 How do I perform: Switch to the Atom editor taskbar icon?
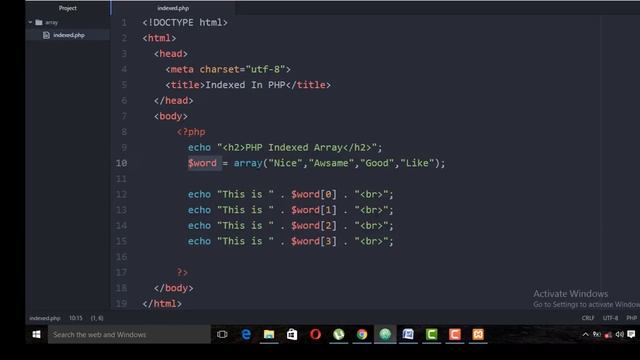point(385,335)
